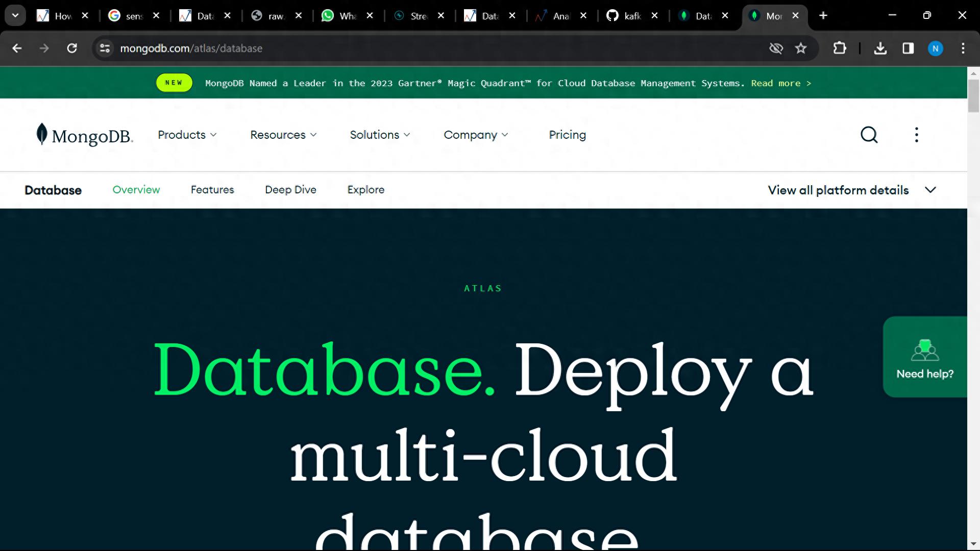Open Chrome's three-dot menu
The width and height of the screenshot is (980, 551).
pyautogui.click(x=963, y=48)
